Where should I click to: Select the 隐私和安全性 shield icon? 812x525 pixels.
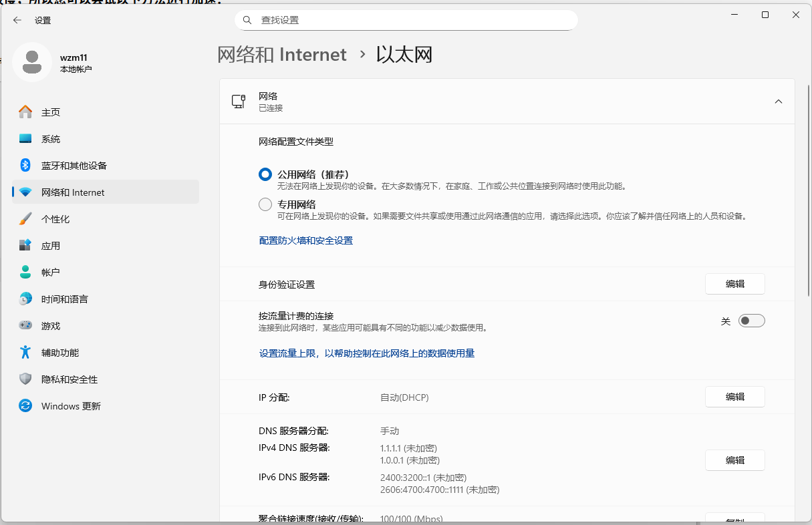click(25, 379)
